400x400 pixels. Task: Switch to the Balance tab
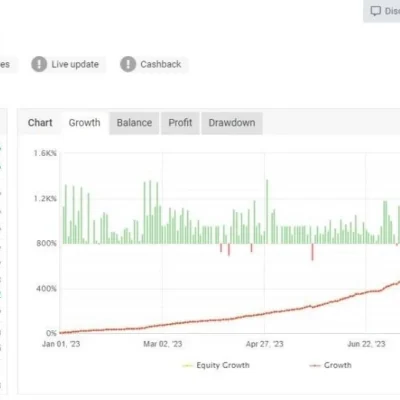(x=134, y=123)
